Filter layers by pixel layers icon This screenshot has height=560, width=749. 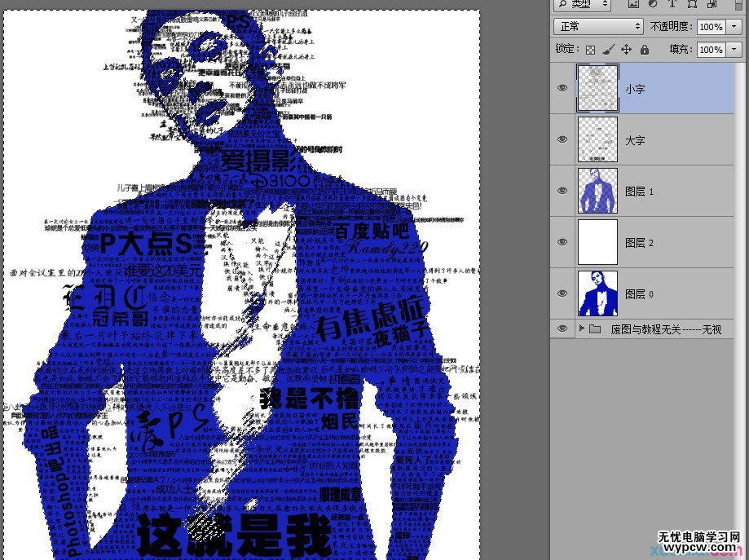(633, 4)
